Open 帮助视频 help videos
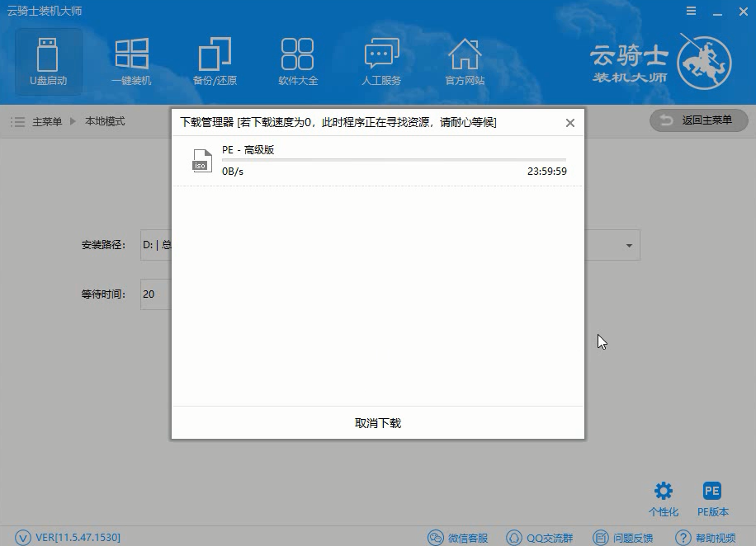Image resolution: width=756 pixels, height=546 pixels. [x=706, y=538]
